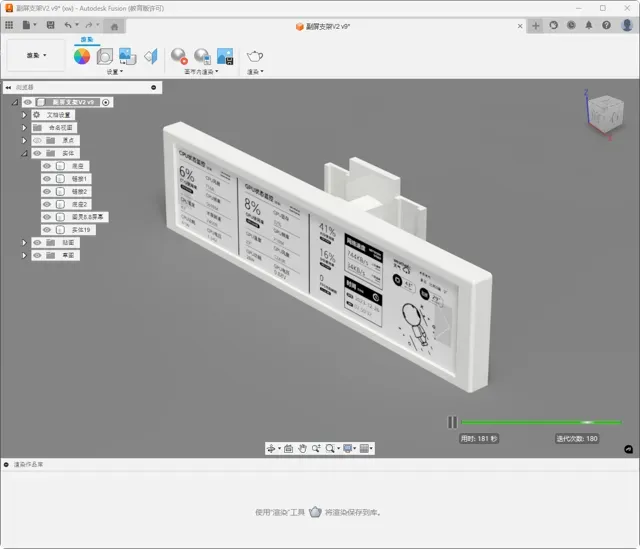This screenshot has width=640, height=549.
Task: Select the Zoom Window magnifier tool
Action: (330, 449)
